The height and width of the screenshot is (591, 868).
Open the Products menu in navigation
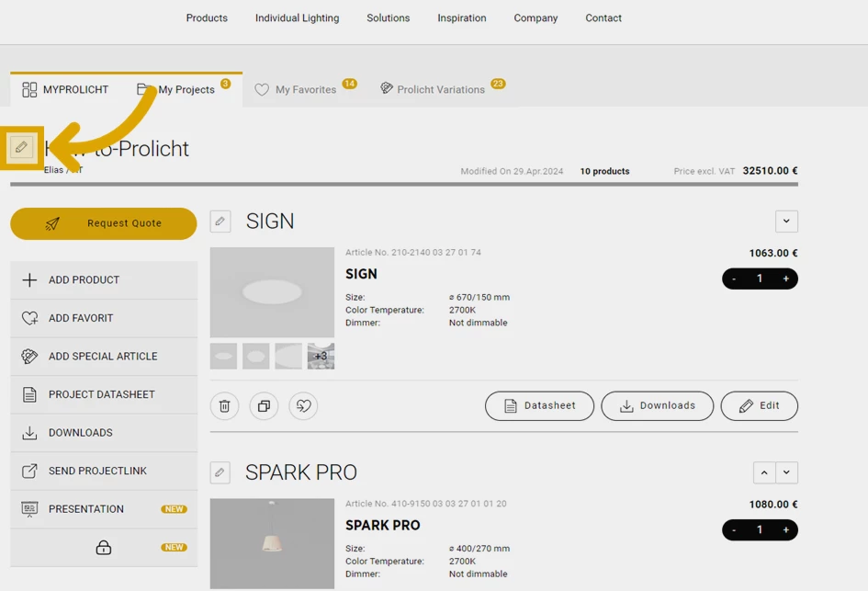pyautogui.click(x=207, y=18)
